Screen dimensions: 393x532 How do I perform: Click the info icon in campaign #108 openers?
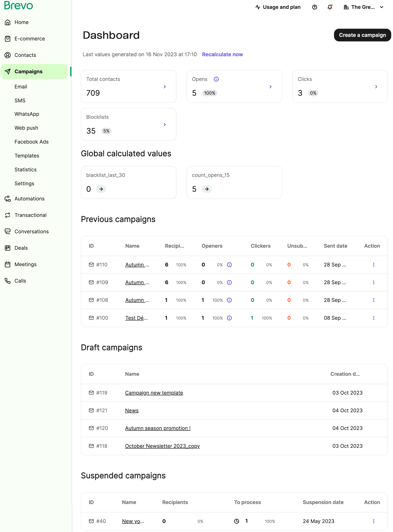point(229,300)
